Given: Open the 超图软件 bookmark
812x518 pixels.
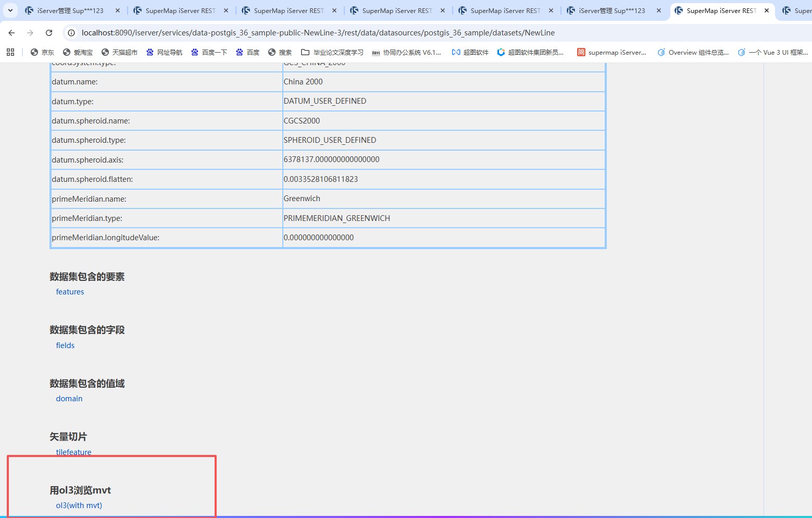Looking at the screenshot, I should click(470, 52).
